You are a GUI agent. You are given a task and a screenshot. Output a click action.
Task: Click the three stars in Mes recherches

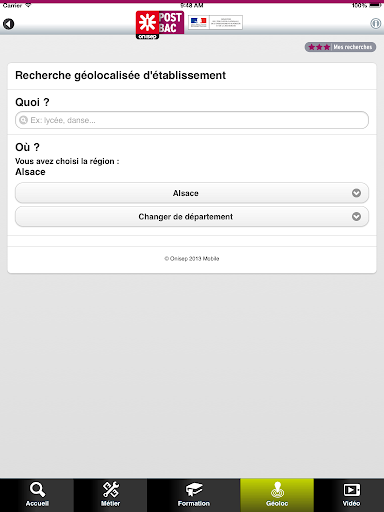(x=319, y=47)
